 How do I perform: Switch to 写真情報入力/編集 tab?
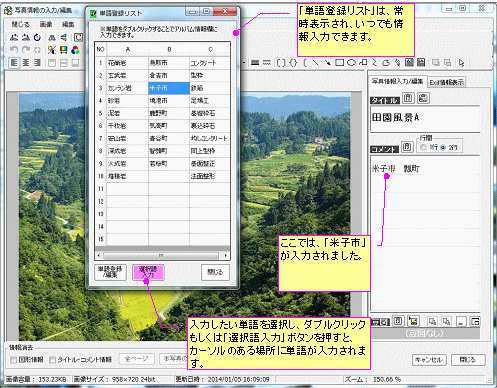coord(397,81)
